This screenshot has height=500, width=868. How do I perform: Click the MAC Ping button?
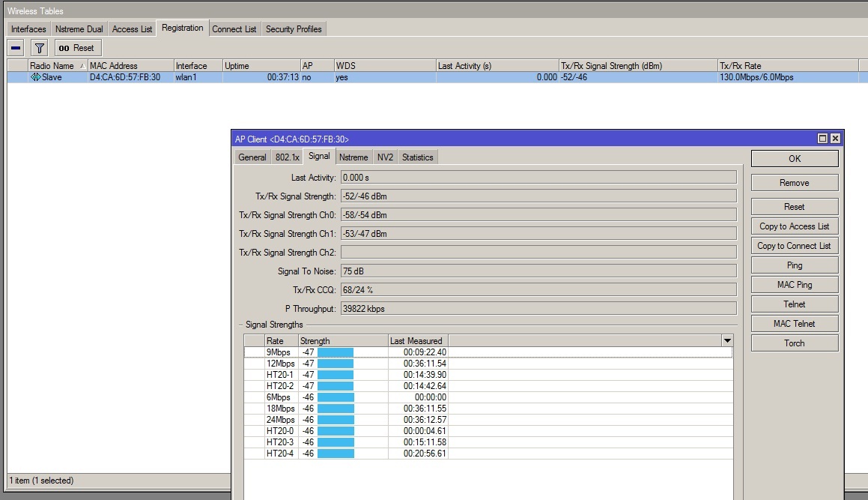[795, 285]
